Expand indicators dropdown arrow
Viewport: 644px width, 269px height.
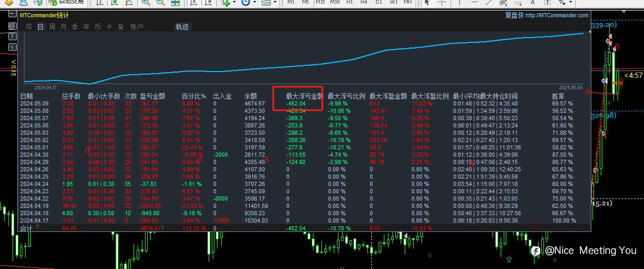click(x=234, y=2)
